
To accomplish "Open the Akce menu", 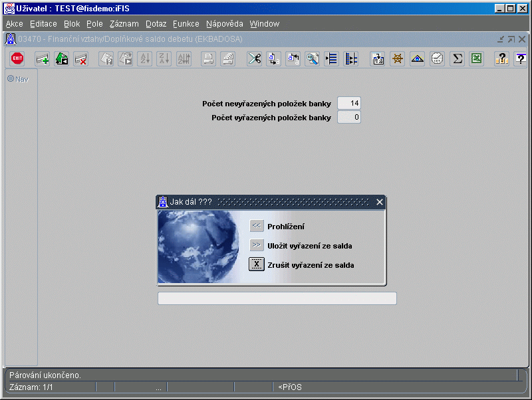I will point(14,24).
